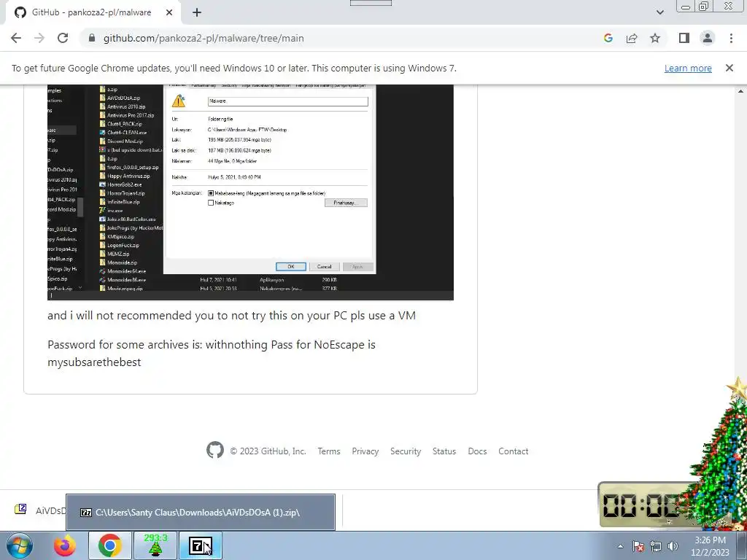This screenshot has height=560, width=747.
Task: Dismiss the Chrome update notification
Action: (x=729, y=68)
